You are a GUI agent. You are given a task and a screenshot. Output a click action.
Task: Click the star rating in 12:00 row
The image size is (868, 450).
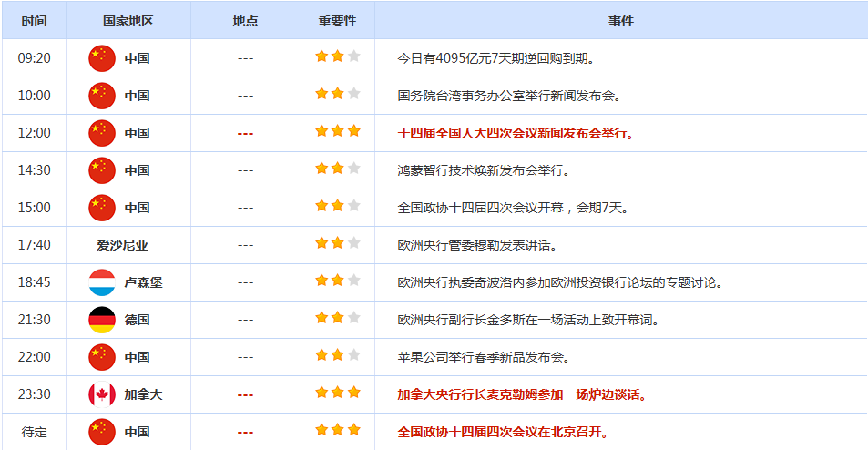(x=337, y=131)
